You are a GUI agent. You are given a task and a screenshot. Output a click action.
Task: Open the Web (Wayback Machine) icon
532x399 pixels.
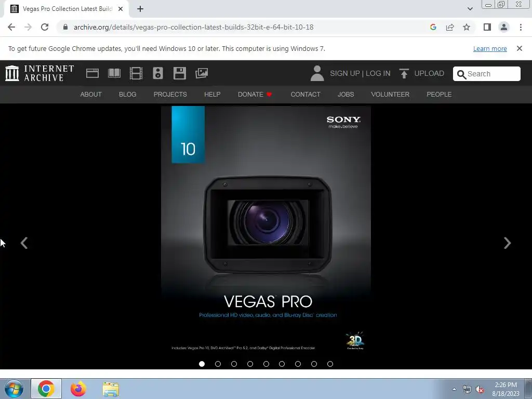point(92,73)
